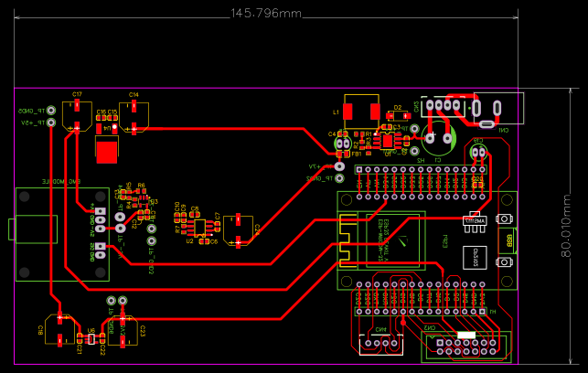Select the C19 round capacitor
Viewport: 588px width, 373px height.
coord(478,152)
